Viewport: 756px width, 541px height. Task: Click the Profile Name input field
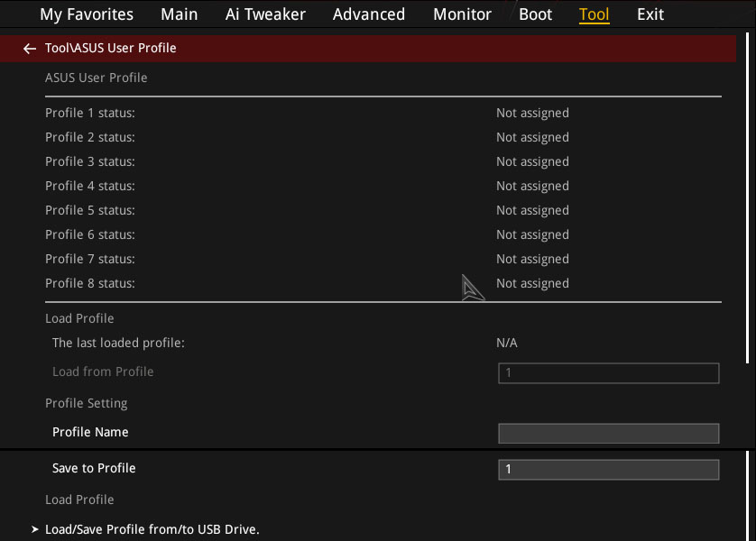pyautogui.click(x=608, y=433)
